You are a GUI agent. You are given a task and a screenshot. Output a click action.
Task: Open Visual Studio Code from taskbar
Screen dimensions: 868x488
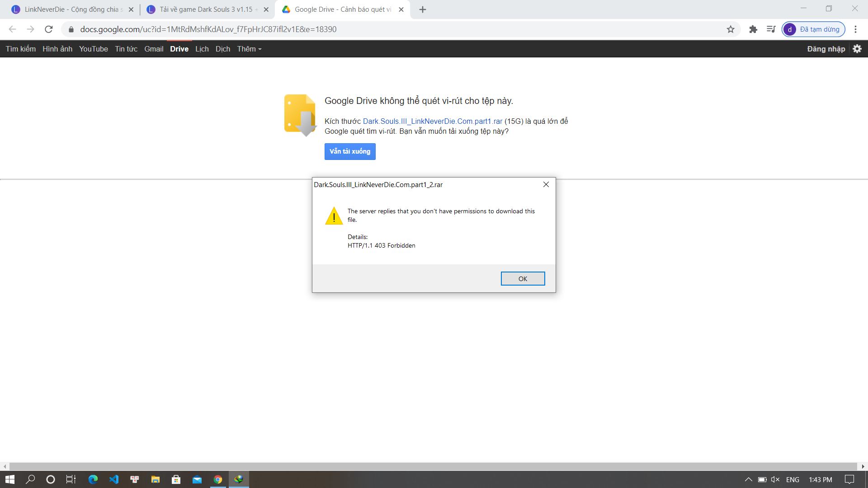pos(114,479)
